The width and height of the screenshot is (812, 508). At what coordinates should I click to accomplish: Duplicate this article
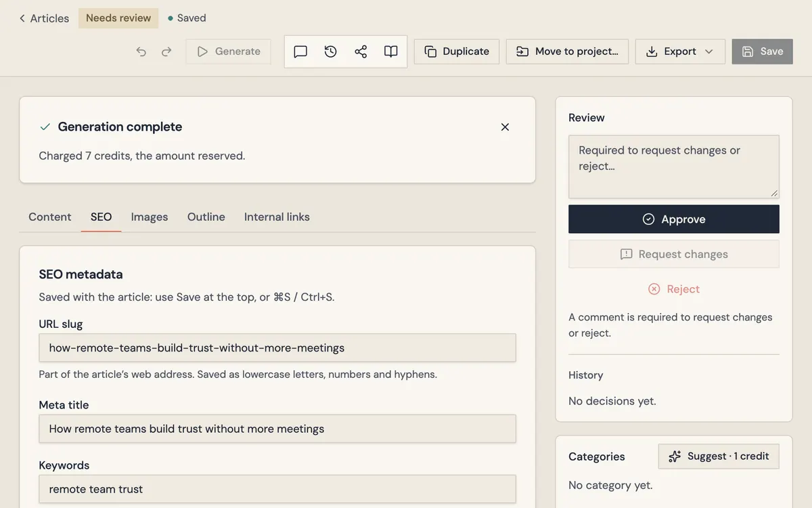pos(457,51)
